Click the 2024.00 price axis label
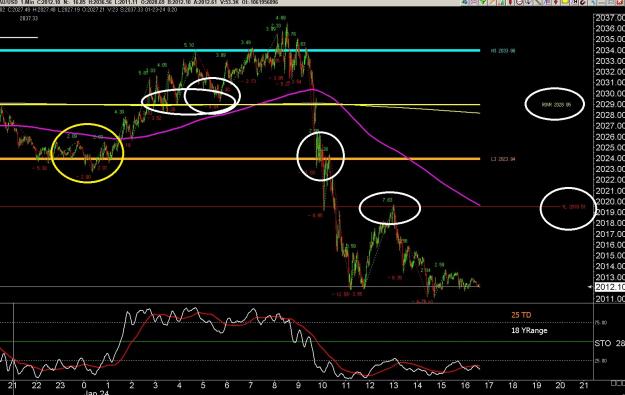Image resolution: width=625 pixels, height=395 pixels. click(x=610, y=158)
